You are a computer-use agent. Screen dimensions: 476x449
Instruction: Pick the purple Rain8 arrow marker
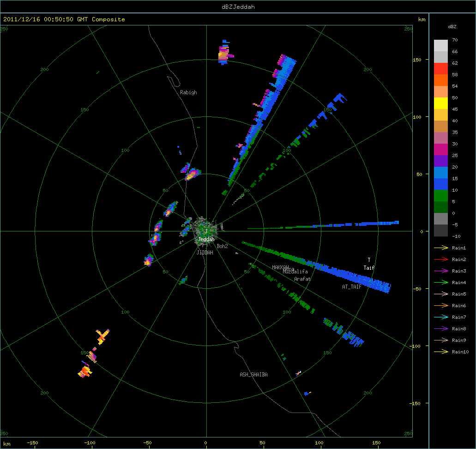[441, 329]
